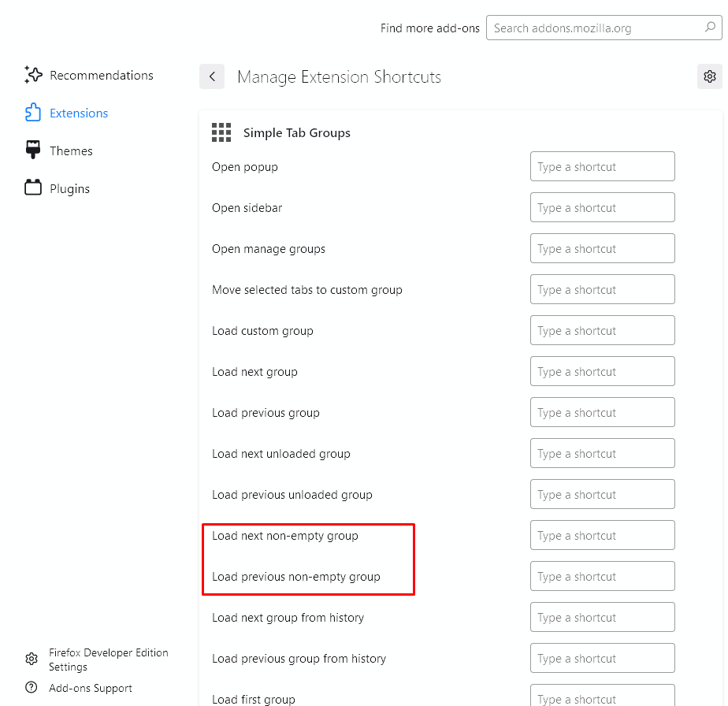The width and height of the screenshot is (728, 706).
Task: Click the Simple Tab Groups grid icon
Action: click(221, 132)
